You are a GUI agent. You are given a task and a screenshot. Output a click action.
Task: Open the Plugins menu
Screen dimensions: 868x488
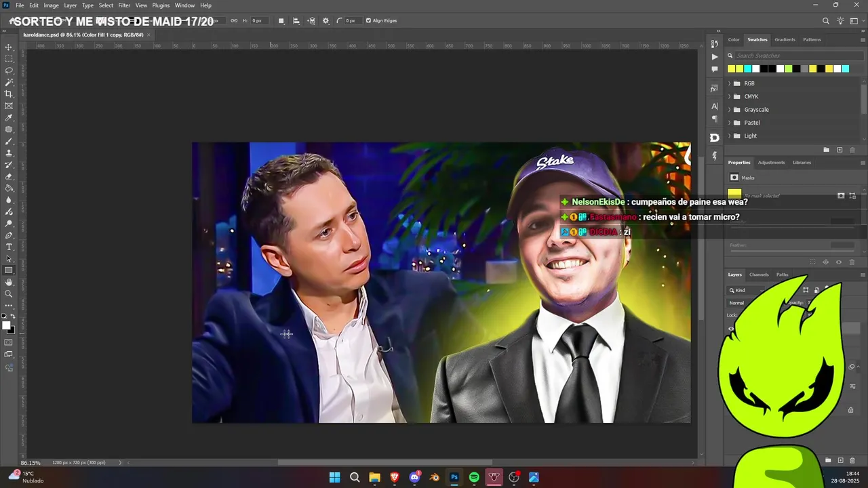pos(161,5)
